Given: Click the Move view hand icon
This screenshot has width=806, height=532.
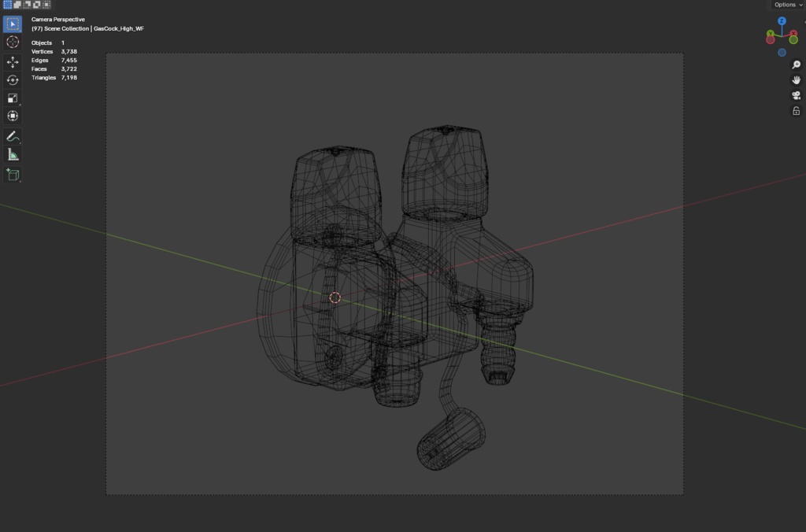Looking at the screenshot, I should coord(797,80).
